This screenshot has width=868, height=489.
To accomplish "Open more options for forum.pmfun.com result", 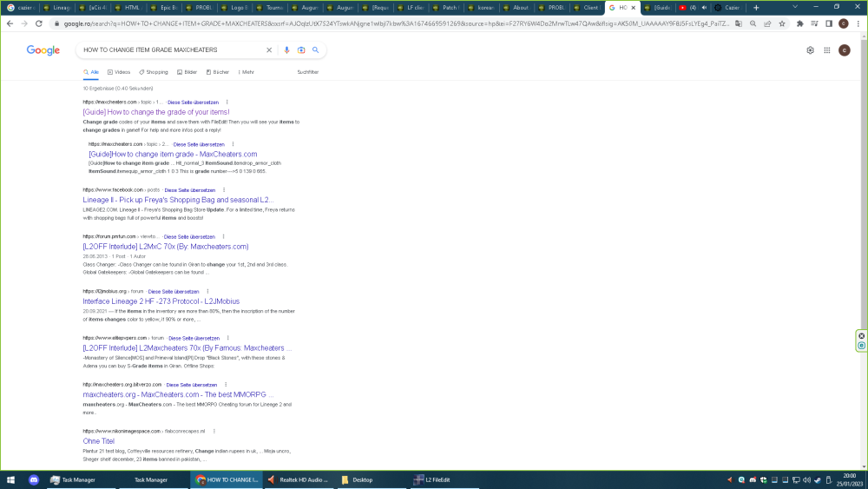I will coord(224,236).
